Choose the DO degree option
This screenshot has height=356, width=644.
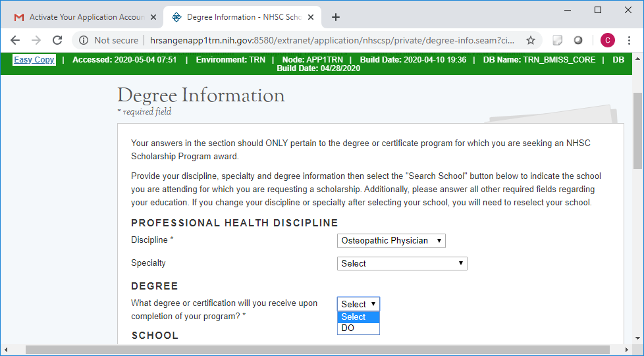(x=358, y=328)
